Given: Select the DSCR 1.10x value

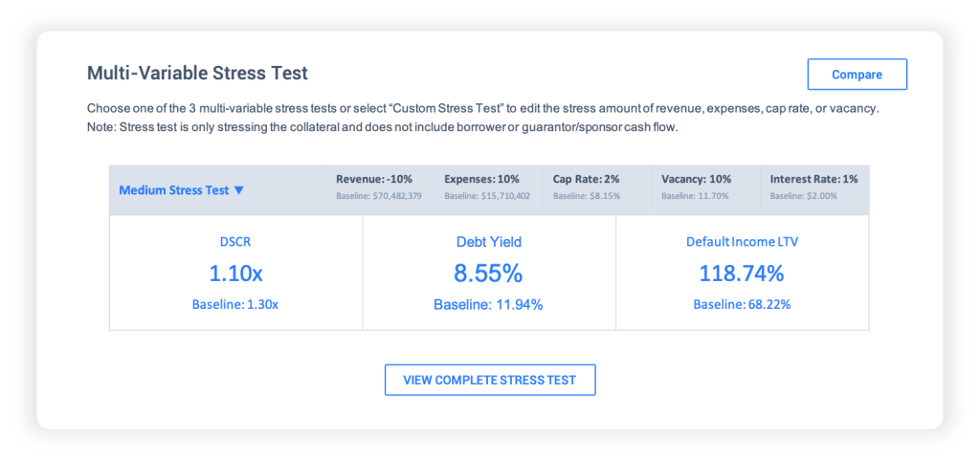Looking at the screenshot, I should (235, 274).
